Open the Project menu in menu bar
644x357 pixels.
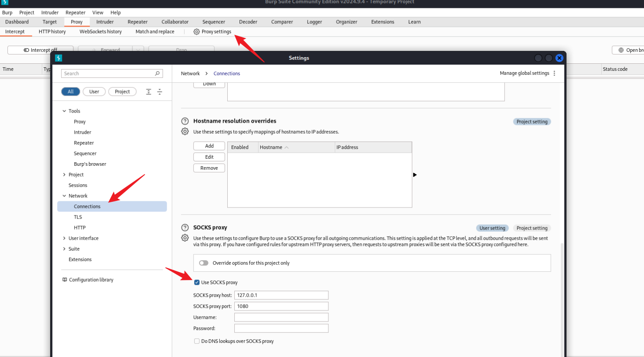[27, 13]
